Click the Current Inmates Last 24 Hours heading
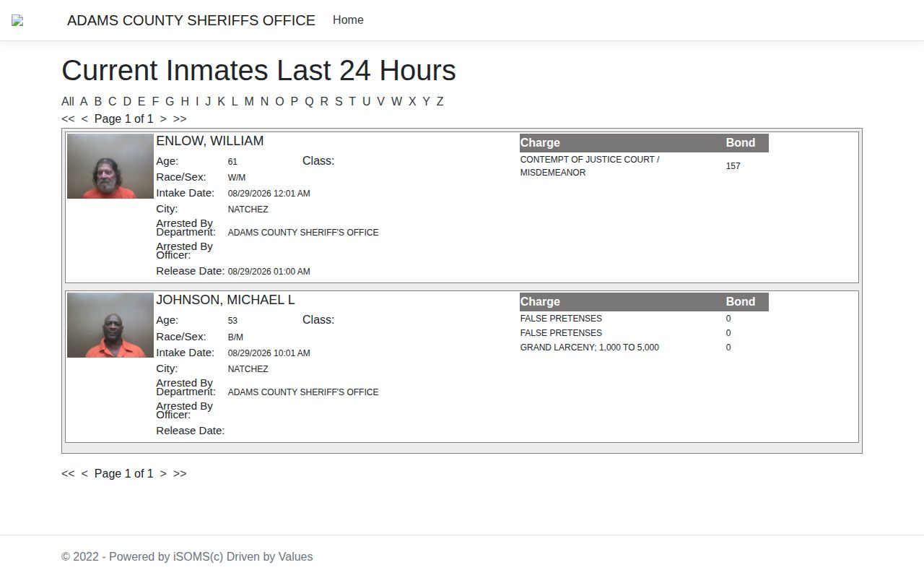The height and width of the screenshot is (578, 924). pos(258,71)
